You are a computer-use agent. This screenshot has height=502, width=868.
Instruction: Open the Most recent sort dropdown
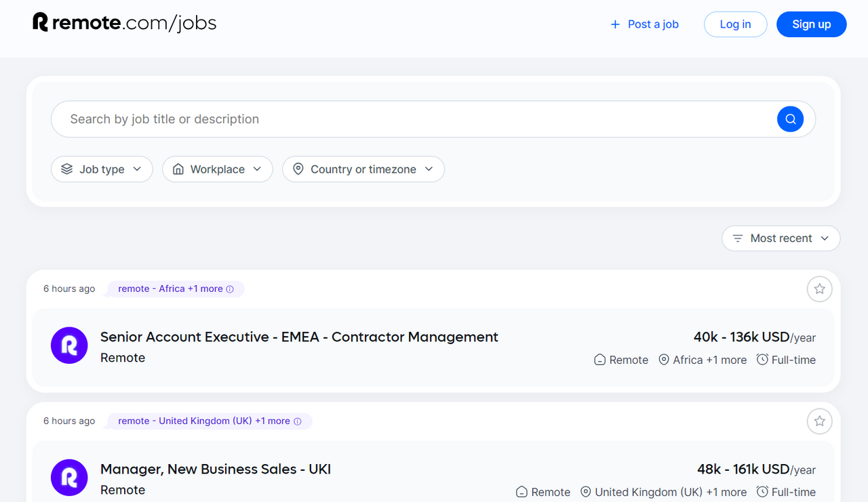coord(781,238)
